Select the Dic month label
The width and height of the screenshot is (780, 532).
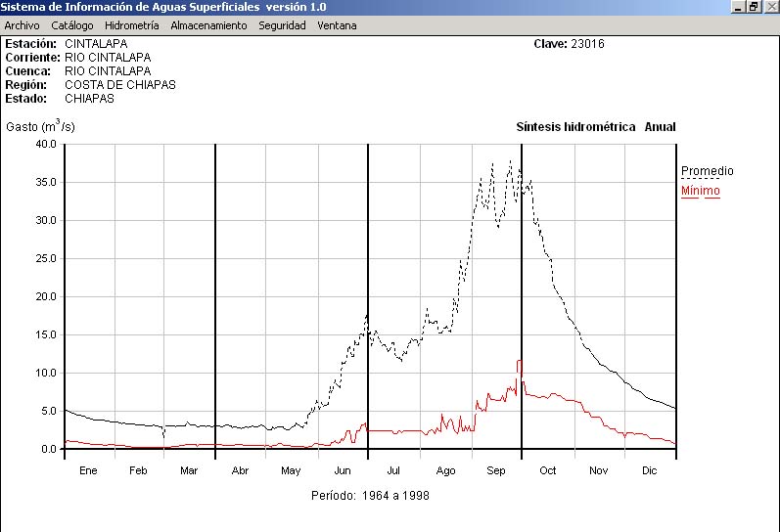(650, 470)
